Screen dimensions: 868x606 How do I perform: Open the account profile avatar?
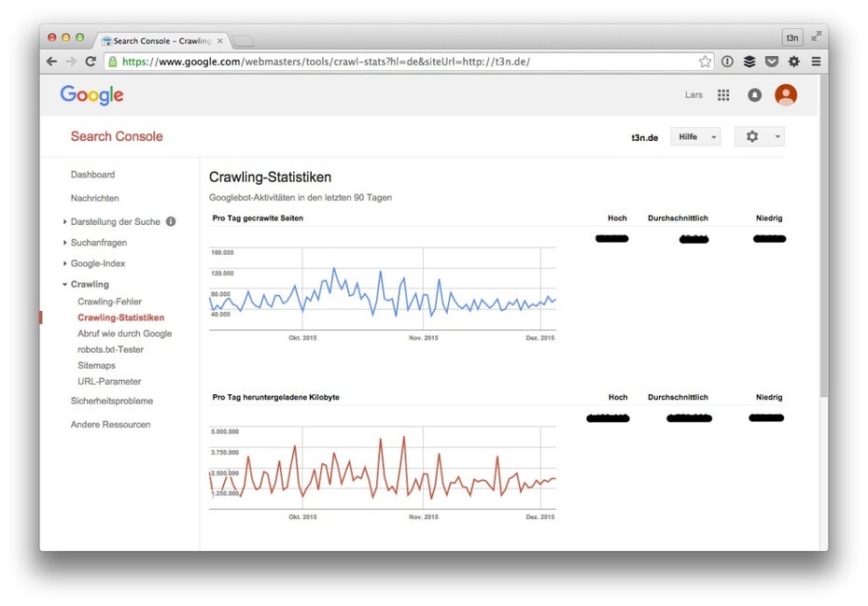786,95
